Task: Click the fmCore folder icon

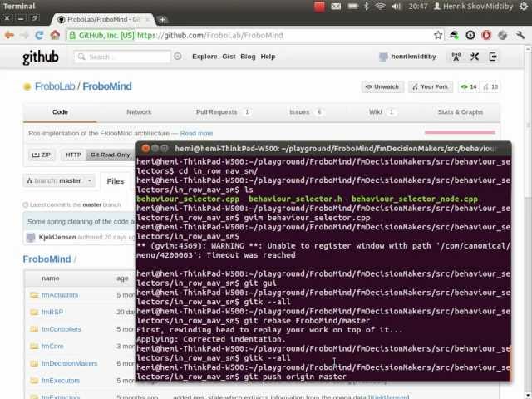Action: [34, 346]
